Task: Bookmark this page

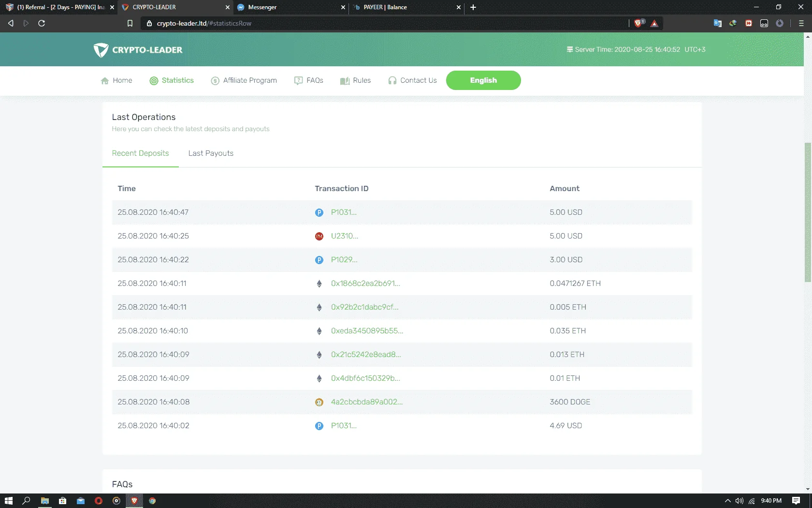Action: [130, 23]
